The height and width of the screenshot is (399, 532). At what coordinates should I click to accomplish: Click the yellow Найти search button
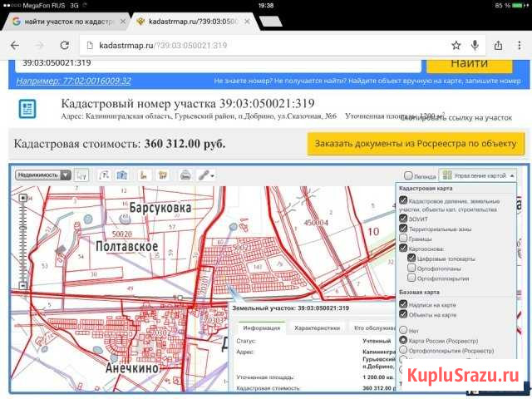pos(469,65)
